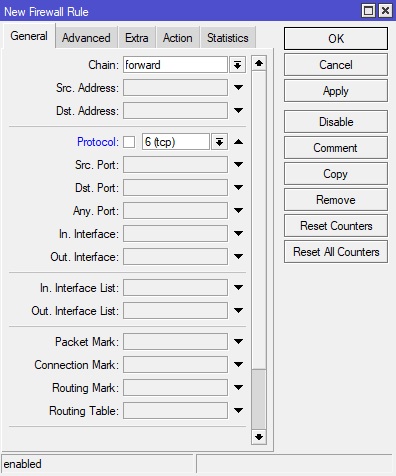Switch to the General tab

click(29, 36)
